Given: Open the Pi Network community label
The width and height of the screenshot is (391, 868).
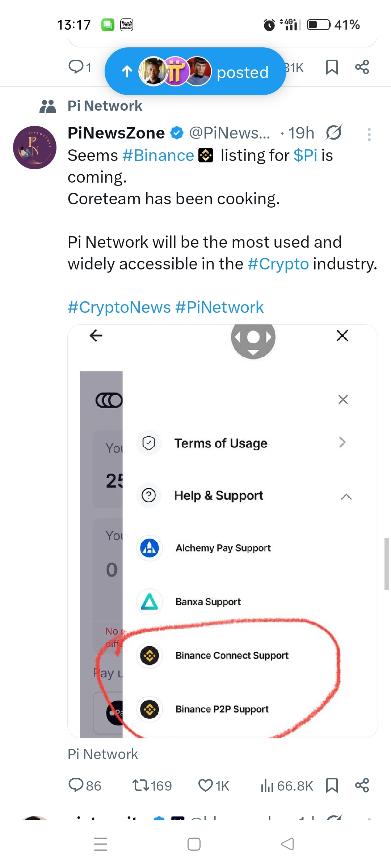Looking at the screenshot, I should [x=105, y=106].
